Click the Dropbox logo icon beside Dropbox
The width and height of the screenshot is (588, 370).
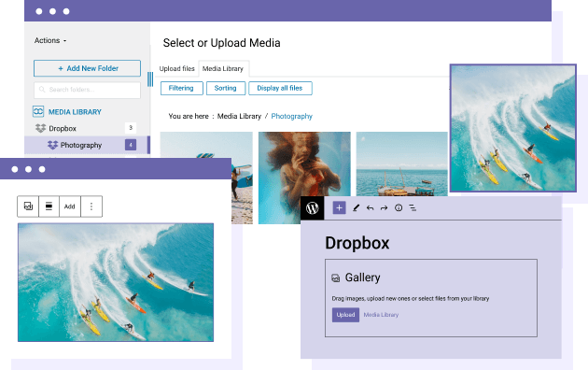click(x=40, y=128)
